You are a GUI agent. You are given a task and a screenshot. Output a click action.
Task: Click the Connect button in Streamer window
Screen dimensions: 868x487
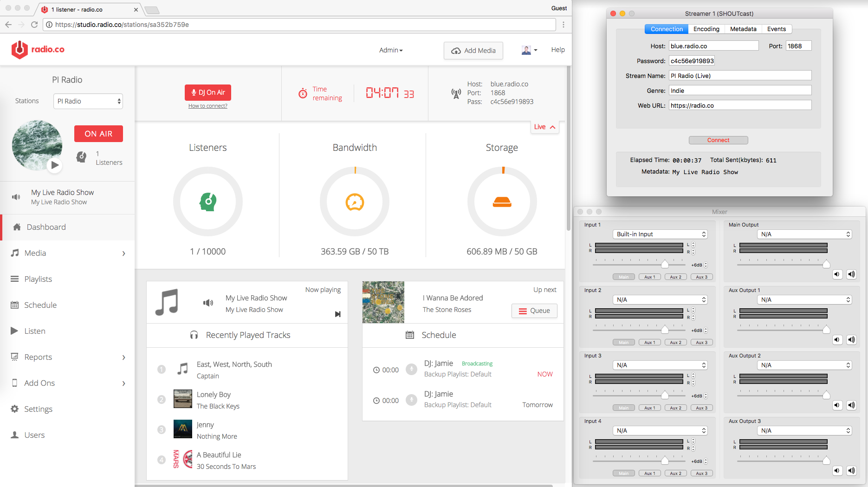click(718, 140)
